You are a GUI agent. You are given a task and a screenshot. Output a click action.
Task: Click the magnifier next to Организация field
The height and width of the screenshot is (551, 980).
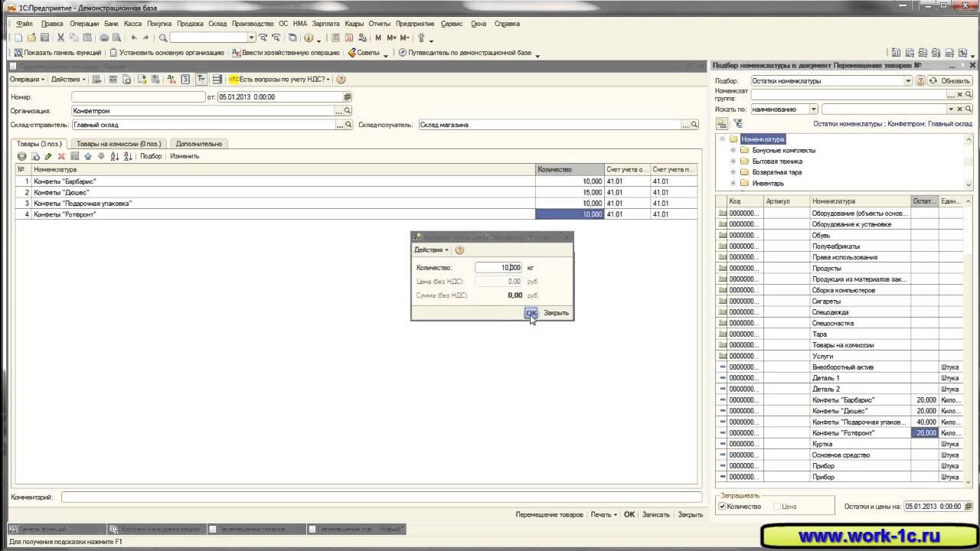pyautogui.click(x=348, y=111)
